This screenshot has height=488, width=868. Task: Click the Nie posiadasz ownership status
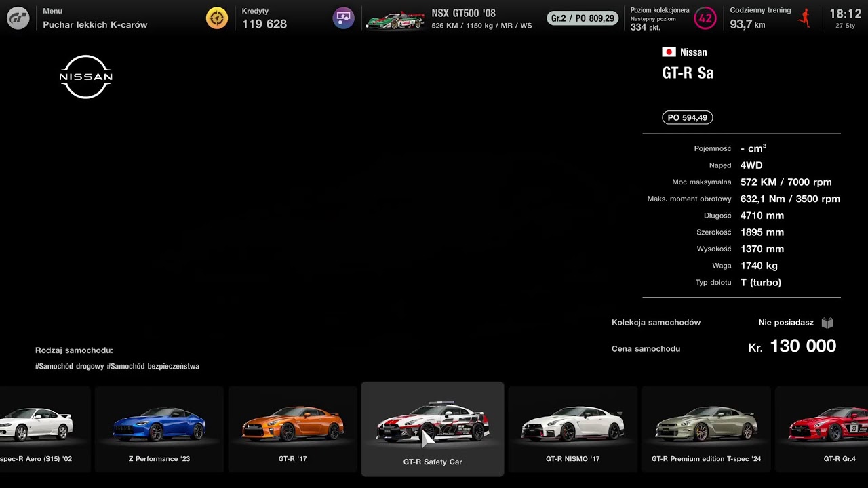tap(786, 323)
